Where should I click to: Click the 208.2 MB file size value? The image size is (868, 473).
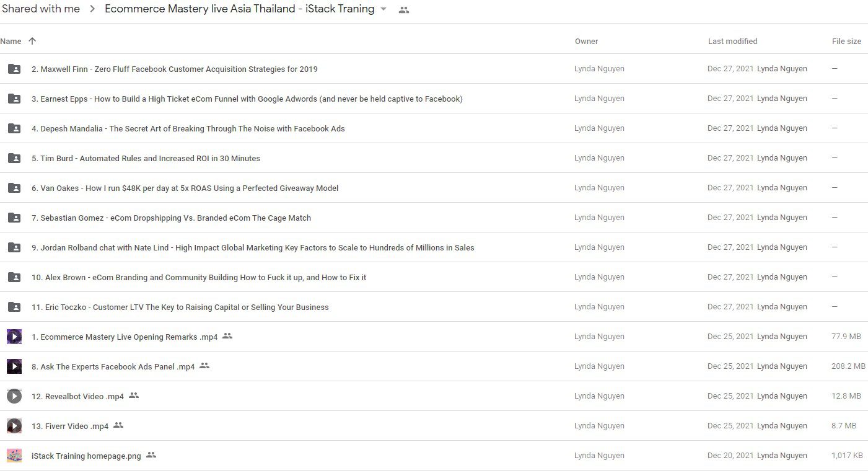(848, 366)
